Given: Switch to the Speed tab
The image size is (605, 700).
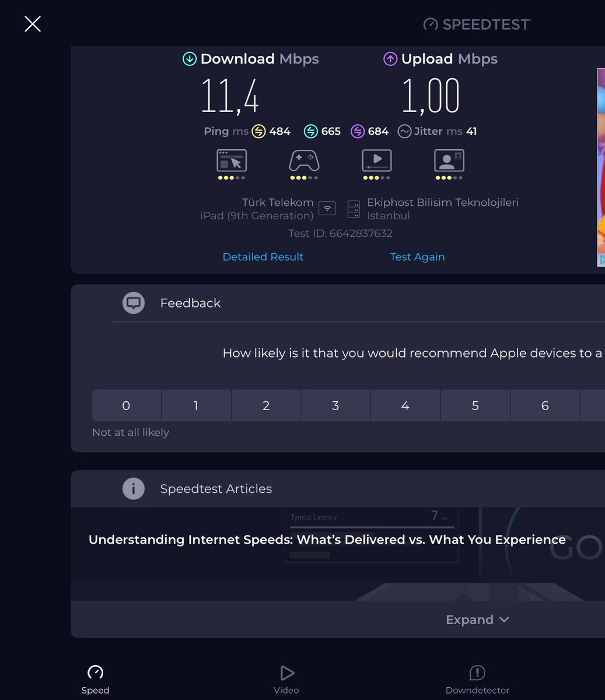Looking at the screenshot, I should point(95,680).
